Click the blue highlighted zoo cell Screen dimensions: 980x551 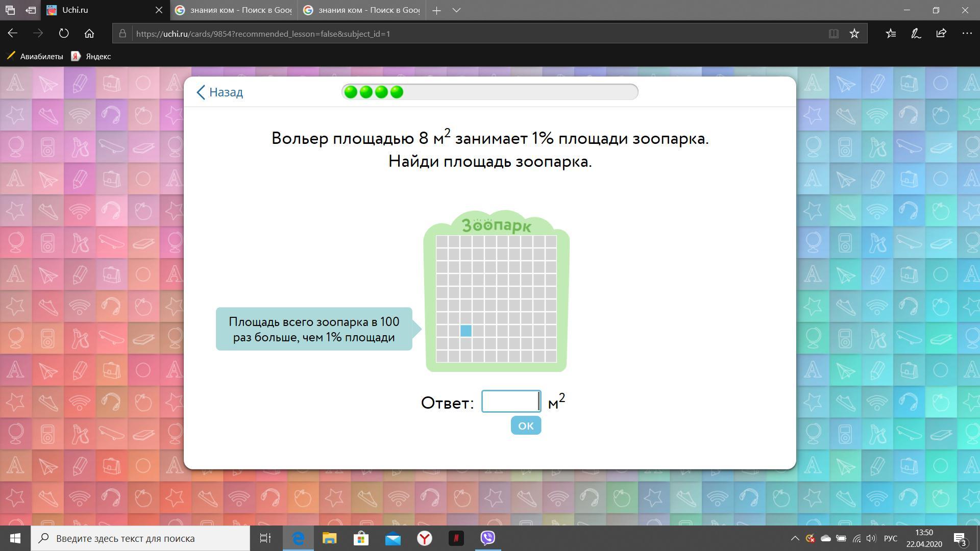(x=465, y=331)
